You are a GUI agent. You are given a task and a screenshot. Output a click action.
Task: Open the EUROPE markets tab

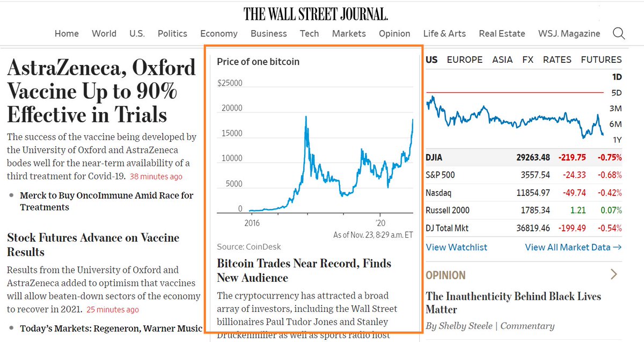465,60
